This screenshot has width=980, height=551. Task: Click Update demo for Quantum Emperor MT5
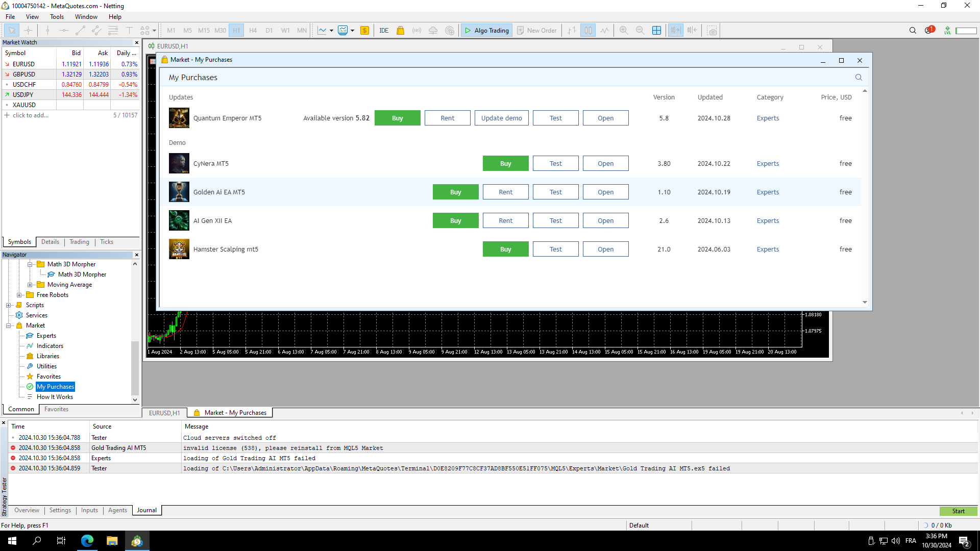(502, 118)
